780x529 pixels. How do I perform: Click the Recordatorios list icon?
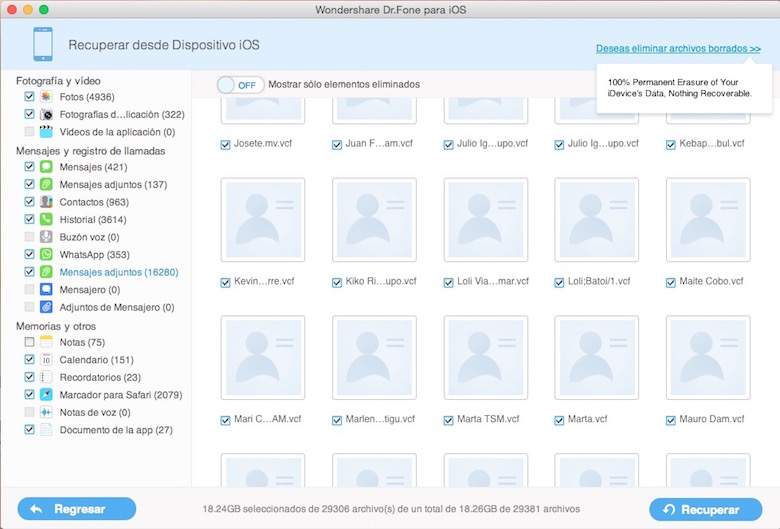(x=46, y=377)
